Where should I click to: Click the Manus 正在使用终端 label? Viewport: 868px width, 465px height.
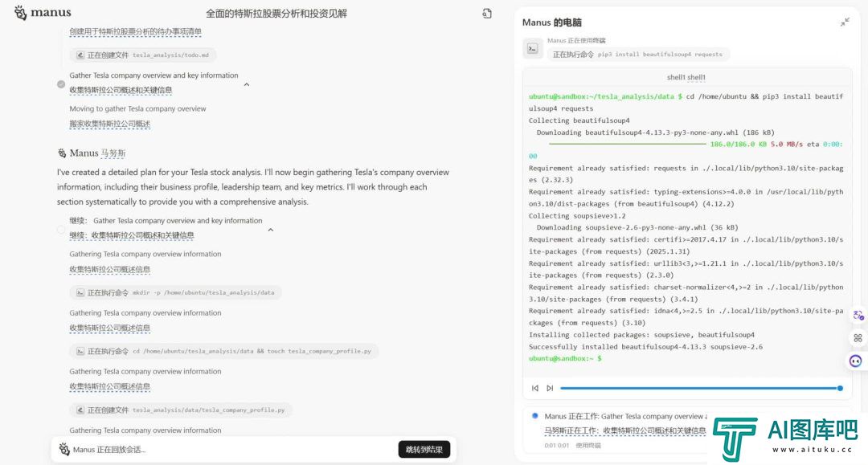point(576,40)
